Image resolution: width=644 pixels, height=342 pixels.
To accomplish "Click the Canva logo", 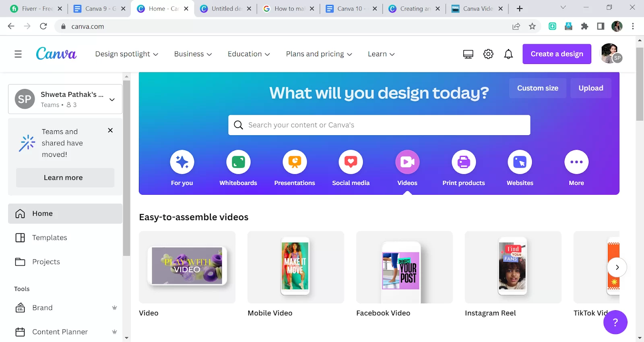I will [56, 54].
